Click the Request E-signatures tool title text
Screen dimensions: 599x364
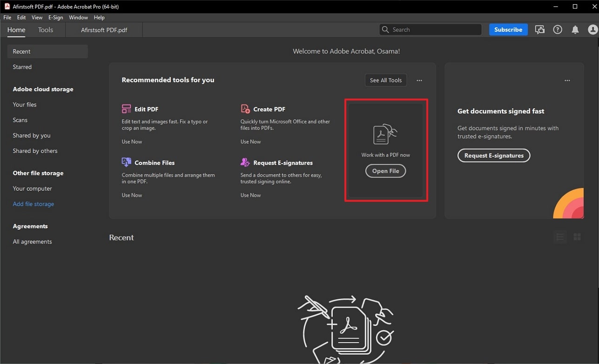[283, 163]
